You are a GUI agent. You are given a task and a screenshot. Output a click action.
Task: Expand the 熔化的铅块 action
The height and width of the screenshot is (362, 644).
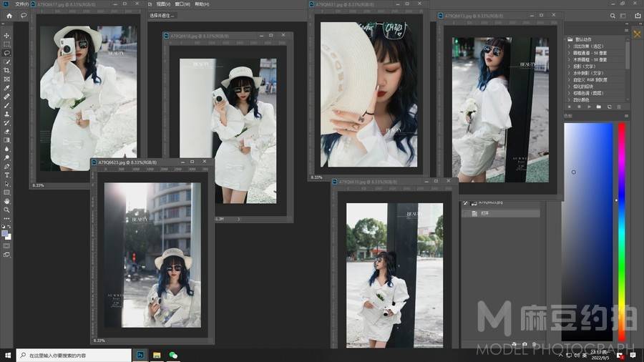570,86
